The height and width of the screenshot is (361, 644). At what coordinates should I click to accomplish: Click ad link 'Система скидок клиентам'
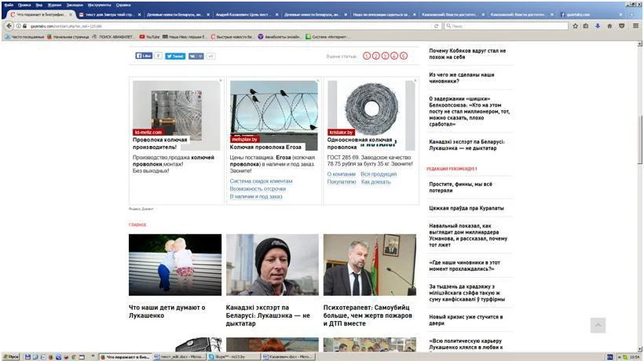click(x=262, y=181)
